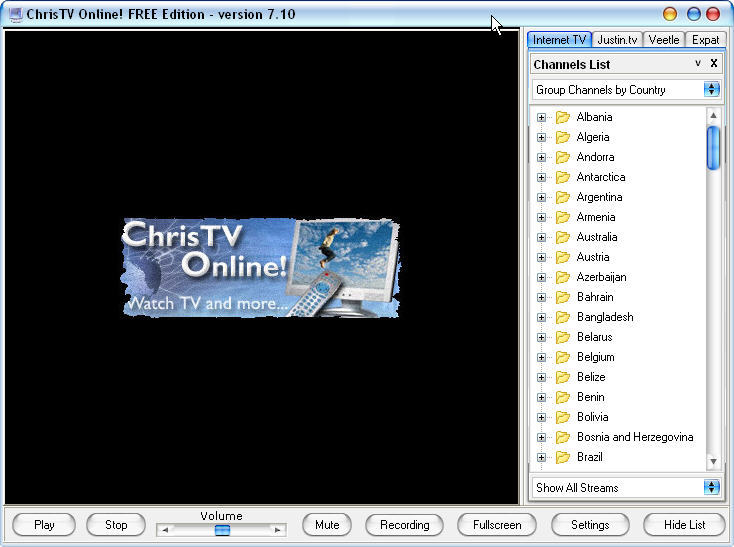734x547 pixels.
Task: Expand the Bolivia tree node
Action: tap(542, 417)
